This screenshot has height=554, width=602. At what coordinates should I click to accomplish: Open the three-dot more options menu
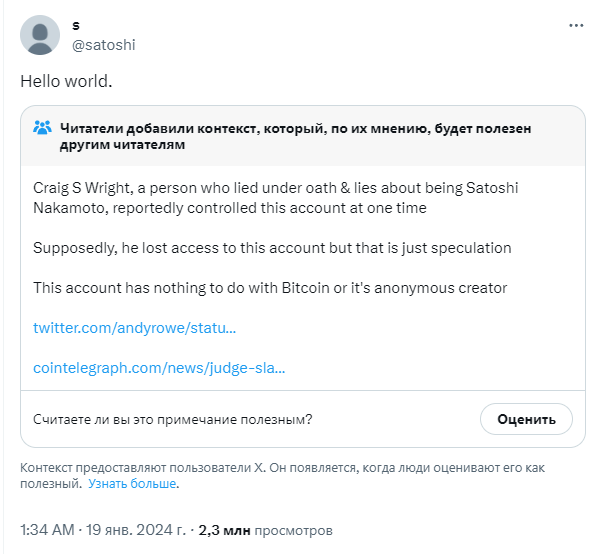click(576, 24)
